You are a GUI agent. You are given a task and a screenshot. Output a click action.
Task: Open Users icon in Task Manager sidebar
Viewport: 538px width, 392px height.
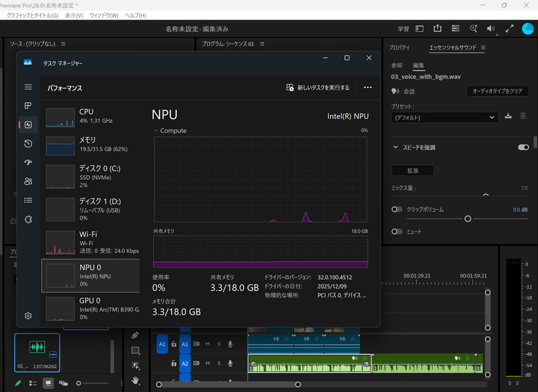[28, 181]
